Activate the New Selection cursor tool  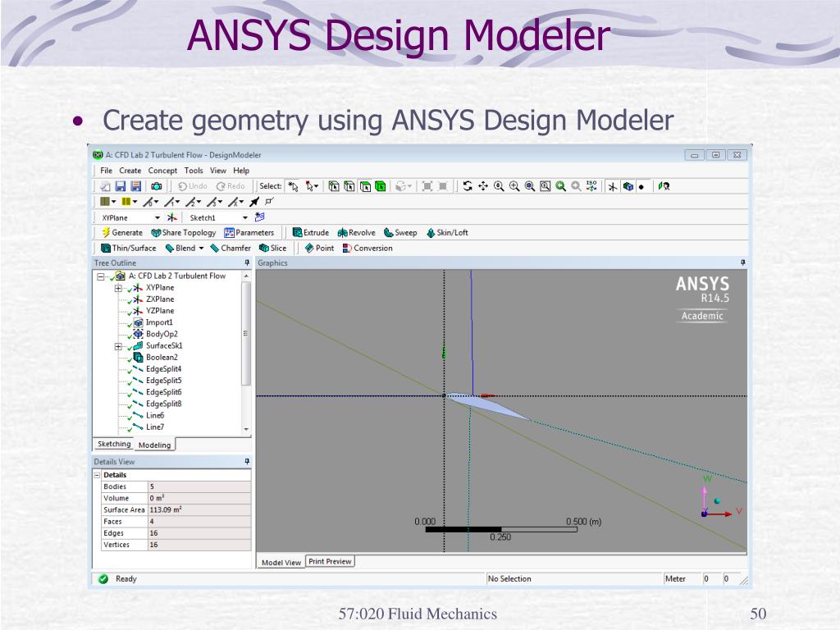(x=293, y=186)
